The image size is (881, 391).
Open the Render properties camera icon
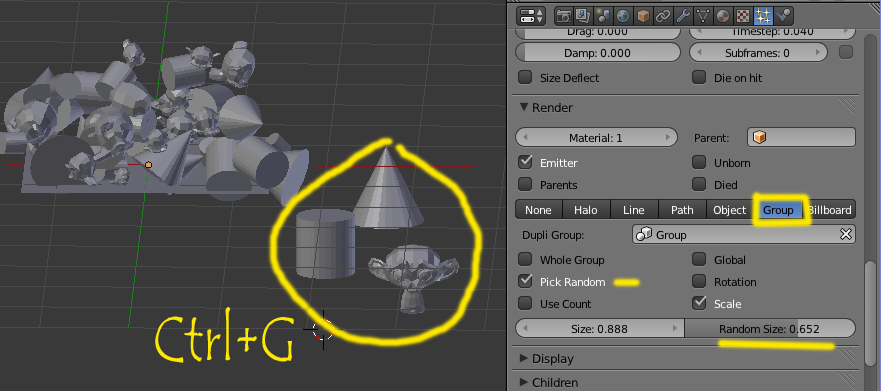click(x=564, y=16)
